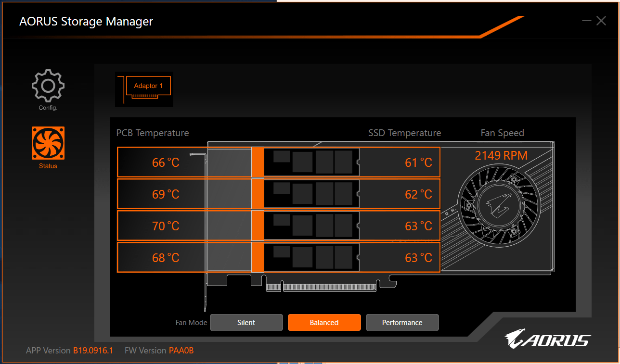Close the AORUS Storage Manager window
Screen dimensions: 620x364
pos(601,21)
